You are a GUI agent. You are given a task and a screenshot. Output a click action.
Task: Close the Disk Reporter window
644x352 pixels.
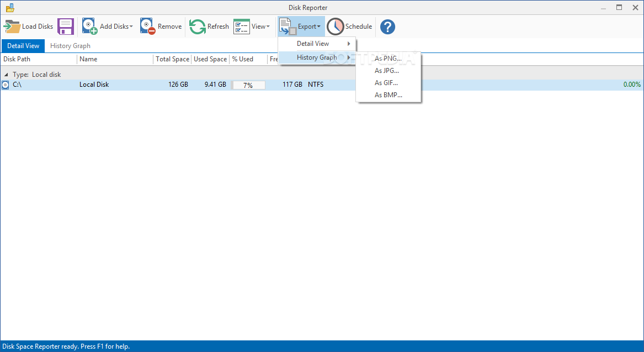tap(635, 8)
